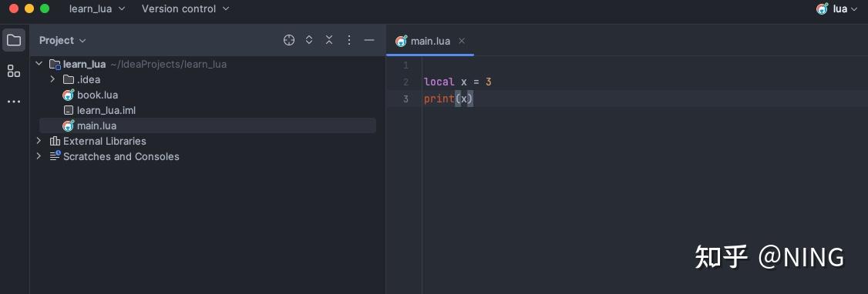
Task: Expand the Scratches and Consoles chevron
Action: [x=39, y=156]
